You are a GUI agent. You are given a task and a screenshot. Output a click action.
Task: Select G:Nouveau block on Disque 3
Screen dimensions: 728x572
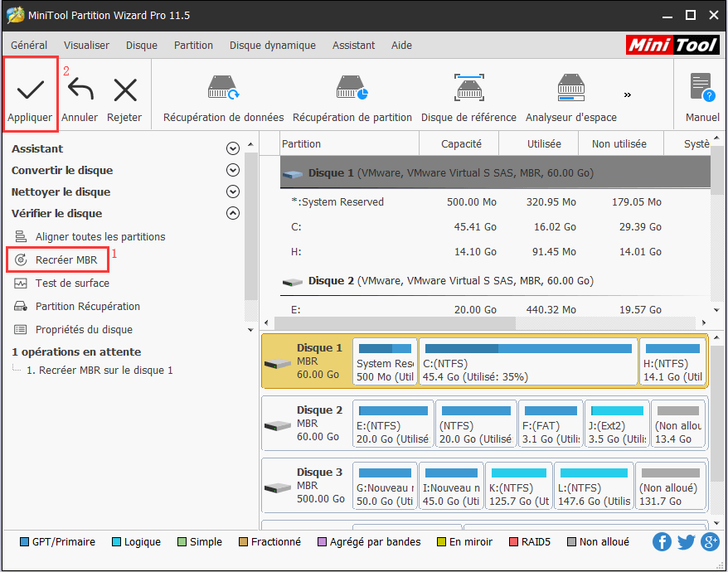coord(385,485)
